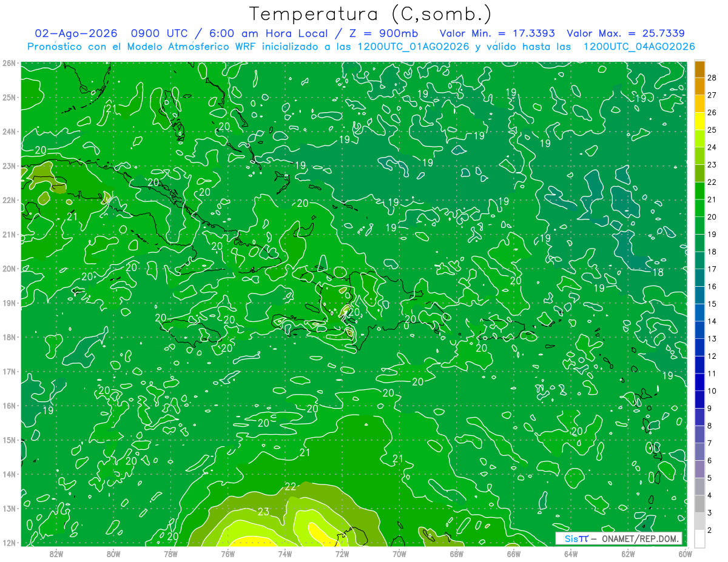This screenshot has height=562, width=728.
Task: Click the colorbar scale value '12'
Action: (x=712, y=356)
